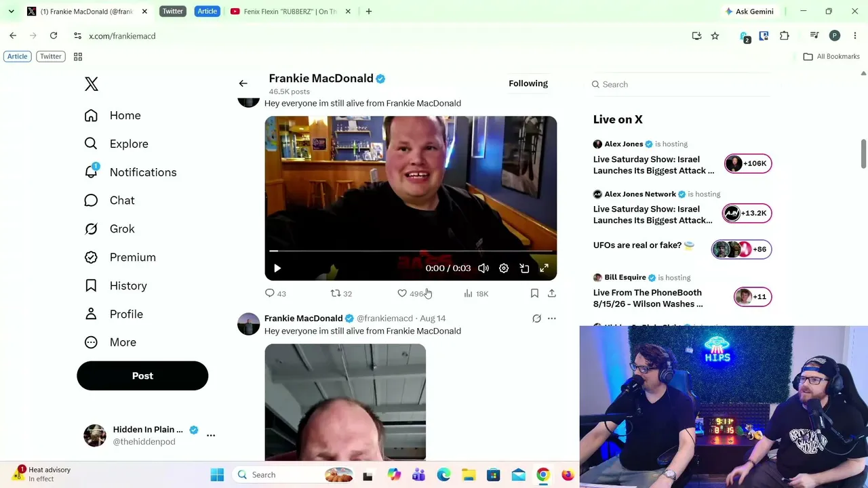Open Home from the X sidebar
Screen dimensions: 868x488
(112, 115)
